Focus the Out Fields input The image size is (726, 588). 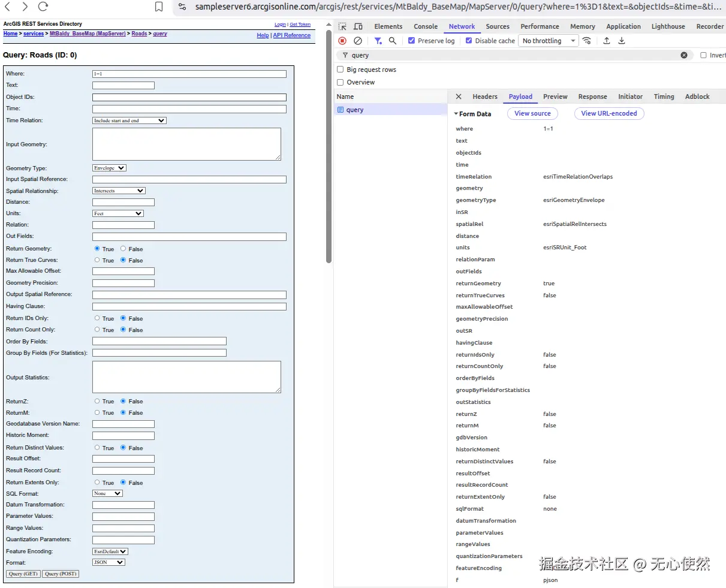point(189,237)
